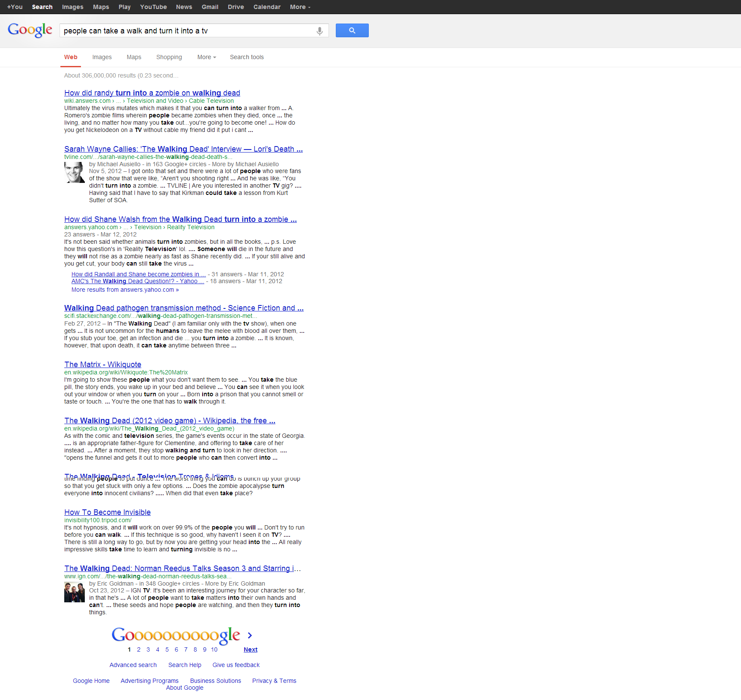
Task: Expand the More dropdown under search box
Action: pos(206,57)
